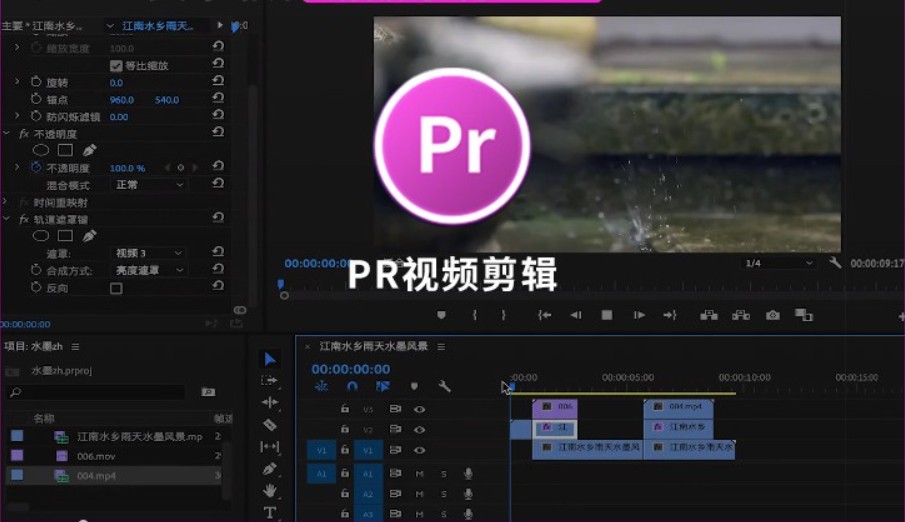
Task: Step forward one frame
Action: 638,315
